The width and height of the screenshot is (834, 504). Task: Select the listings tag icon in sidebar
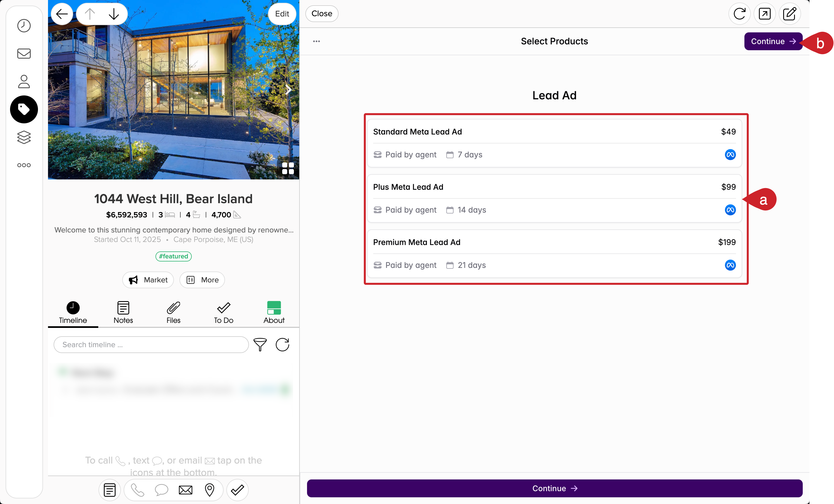coord(24,109)
